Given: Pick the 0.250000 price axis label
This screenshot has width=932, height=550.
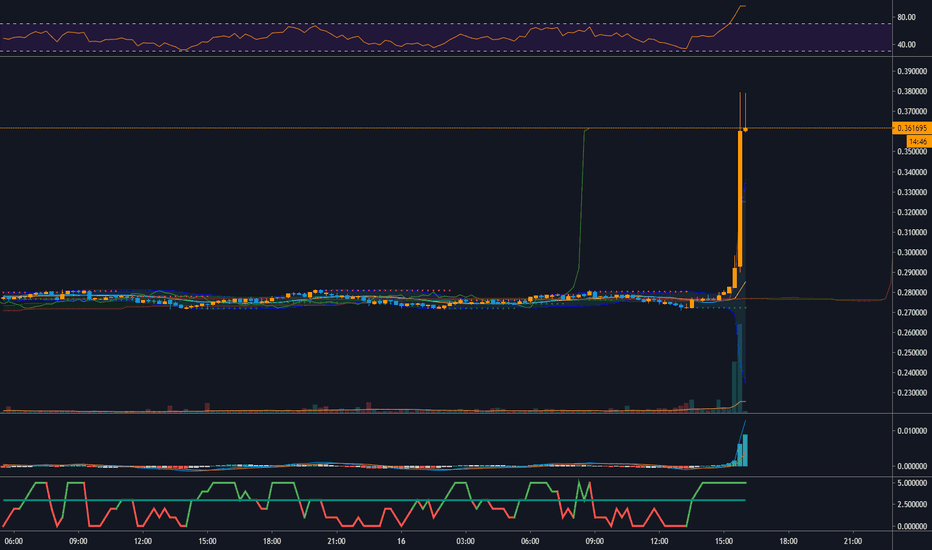Looking at the screenshot, I should click(x=912, y=353).
